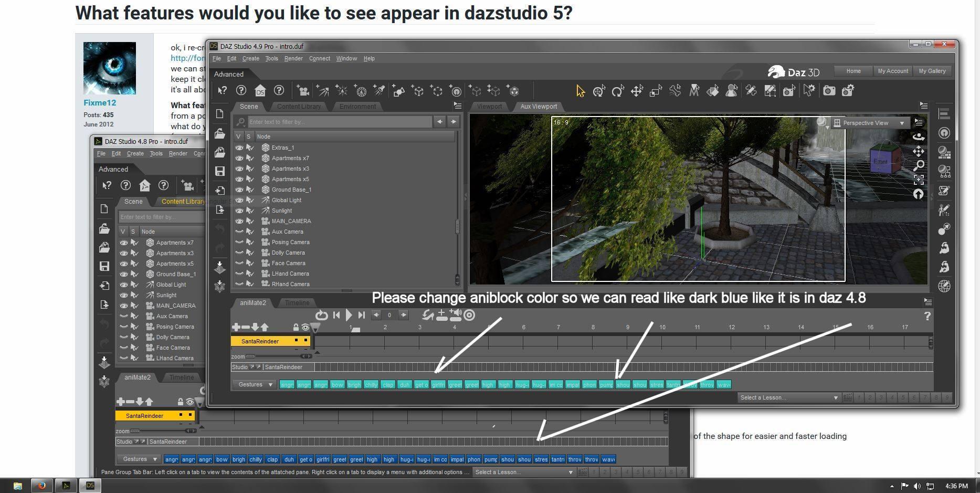Open Fixme12's profile link
Image resolution: width=980 pixels, height=493 pixels.
point(100,103)
